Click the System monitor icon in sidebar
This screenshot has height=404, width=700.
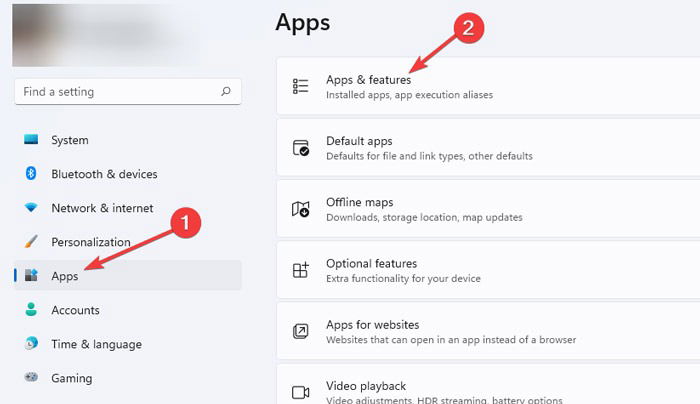point(31,139)
